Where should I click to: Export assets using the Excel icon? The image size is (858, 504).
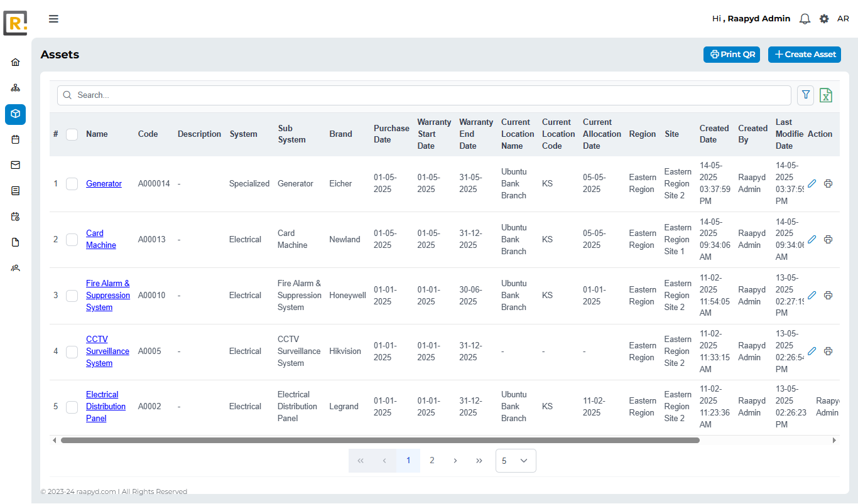[x=826, y=95]
